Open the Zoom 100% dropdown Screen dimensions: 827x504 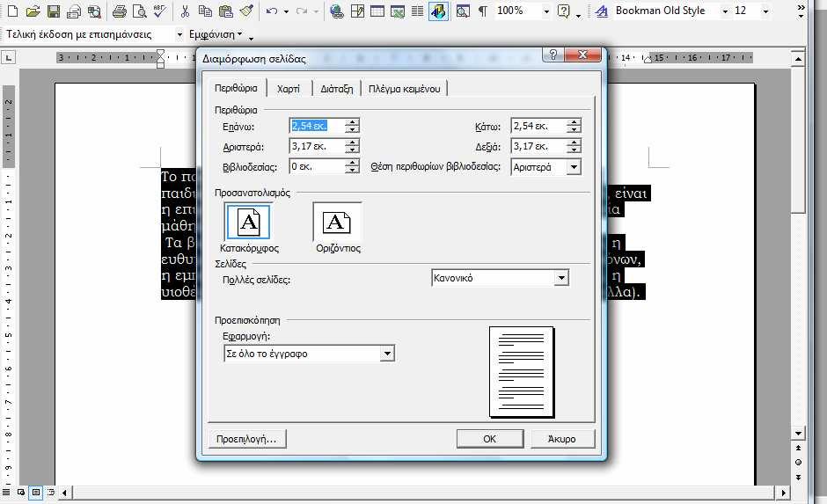coord(546,11)
